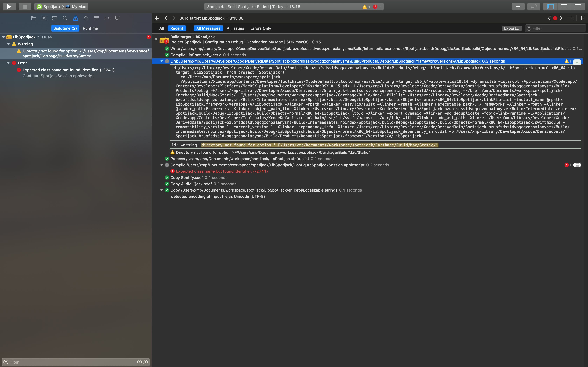588x367 pixels.
Task: Open the Project navigator folder icon
Action: point(34,18)
